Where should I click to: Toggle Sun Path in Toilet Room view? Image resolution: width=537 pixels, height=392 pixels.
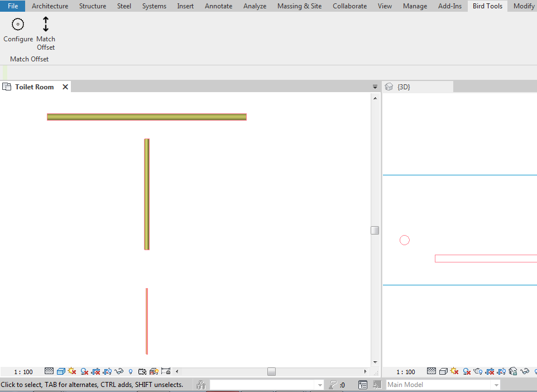(72, 371)
